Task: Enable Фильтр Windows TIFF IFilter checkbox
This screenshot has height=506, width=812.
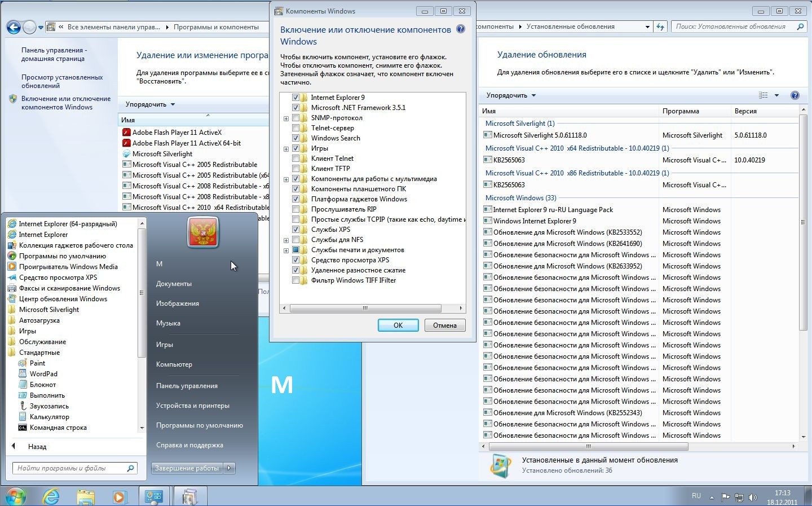Action: point(295,280)
